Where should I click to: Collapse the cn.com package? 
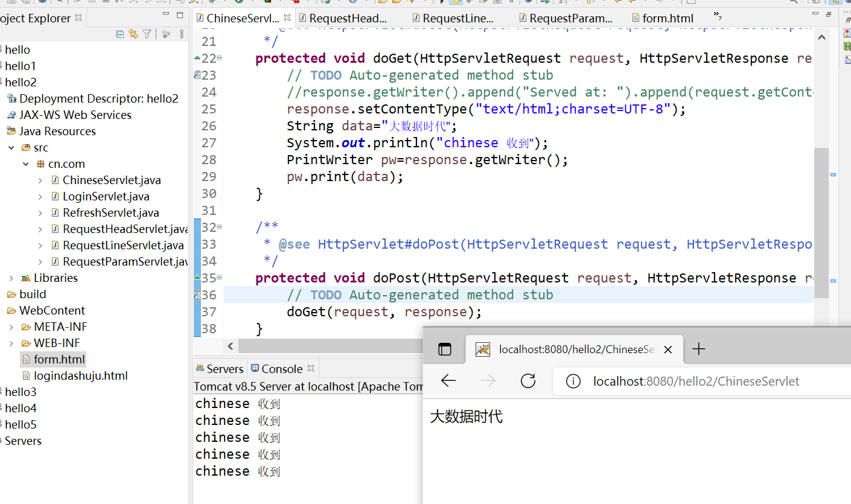[26, 164]
